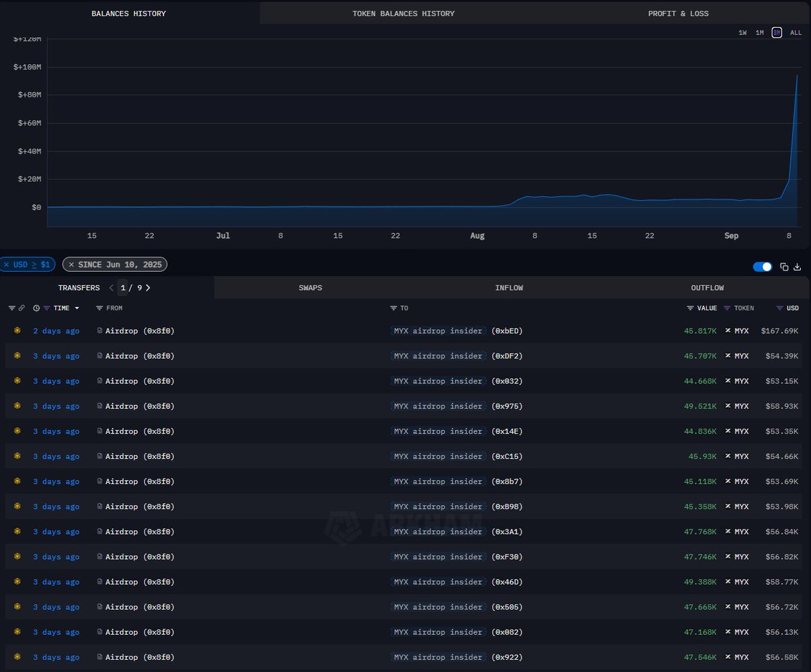This screenshot has height=672, width=811.
Task: Click the 49.521K value in 0x975 row
Action: 700,406
